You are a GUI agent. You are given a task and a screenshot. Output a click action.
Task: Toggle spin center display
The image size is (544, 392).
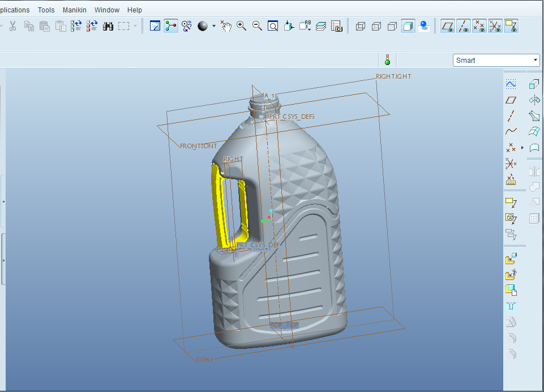pos(170,26)
